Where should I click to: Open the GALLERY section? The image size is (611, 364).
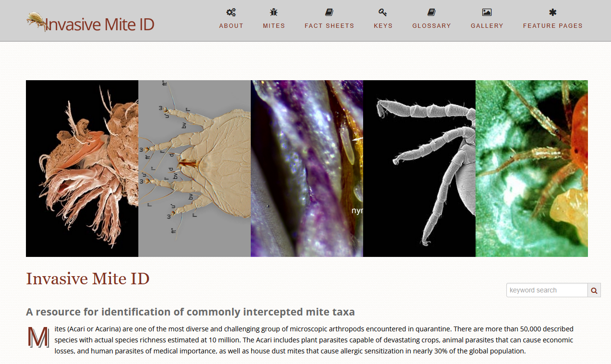point(487,26)
